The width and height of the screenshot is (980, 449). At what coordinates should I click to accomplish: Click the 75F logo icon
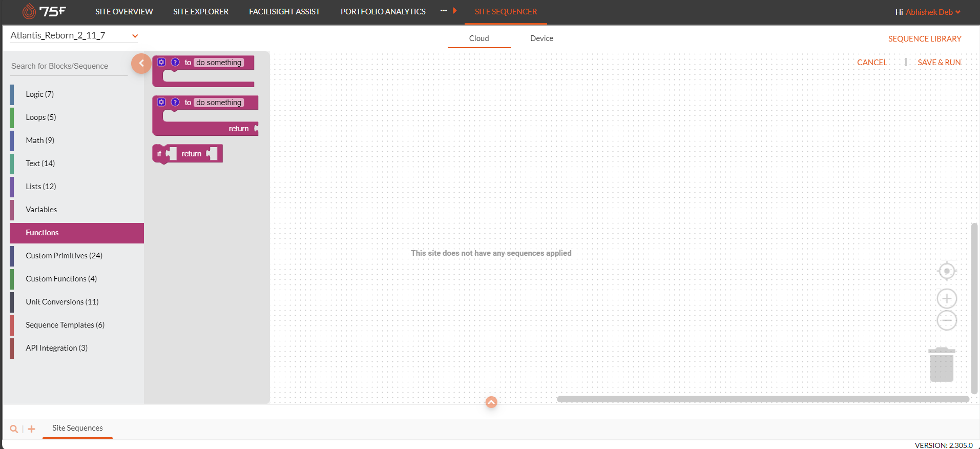tap(29, 11)
